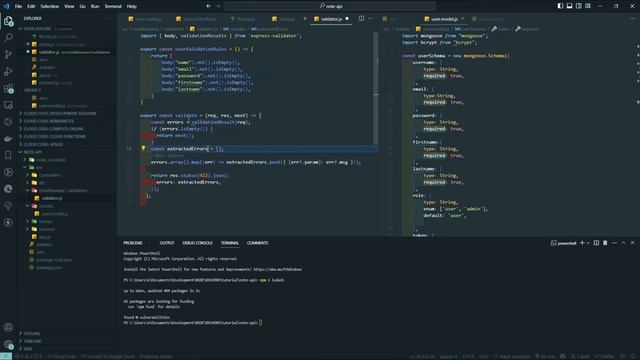Open Explorer panel more actions

click(108, 18)
